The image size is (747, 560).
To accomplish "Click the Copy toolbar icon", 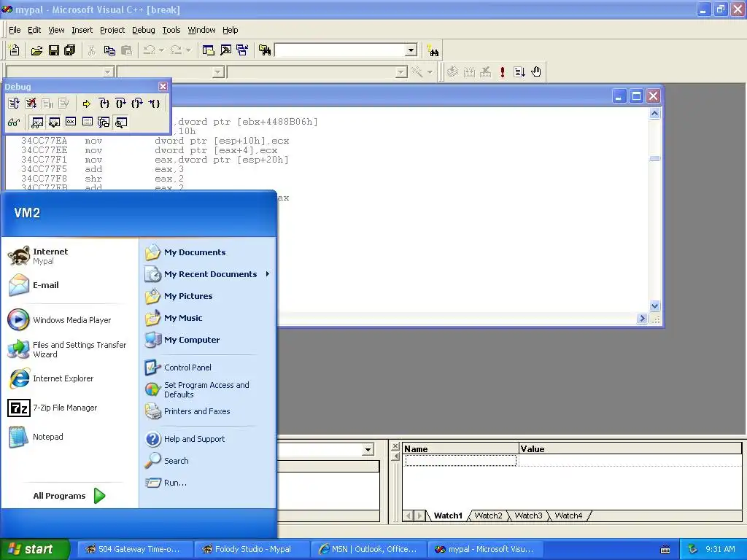I will click(109, 50).
